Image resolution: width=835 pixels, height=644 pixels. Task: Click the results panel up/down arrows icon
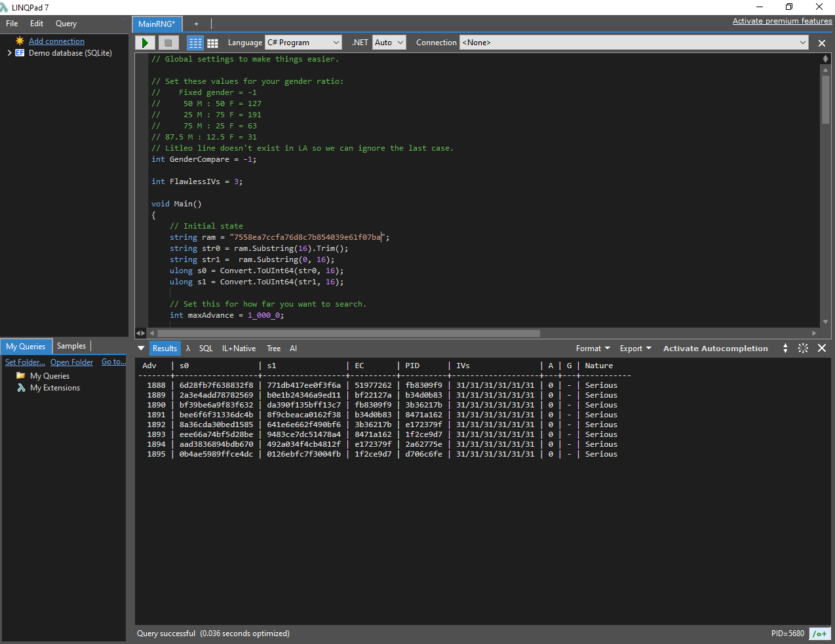tap(785, 349)
